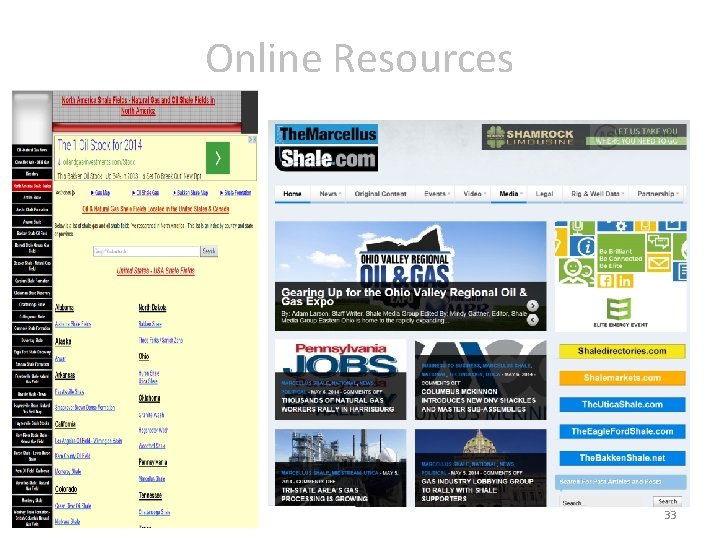This screenshot has width=720, height=540.
Task: Open the Columbus McKinnon DNV shackles article
Action: (x=480, y=379)
